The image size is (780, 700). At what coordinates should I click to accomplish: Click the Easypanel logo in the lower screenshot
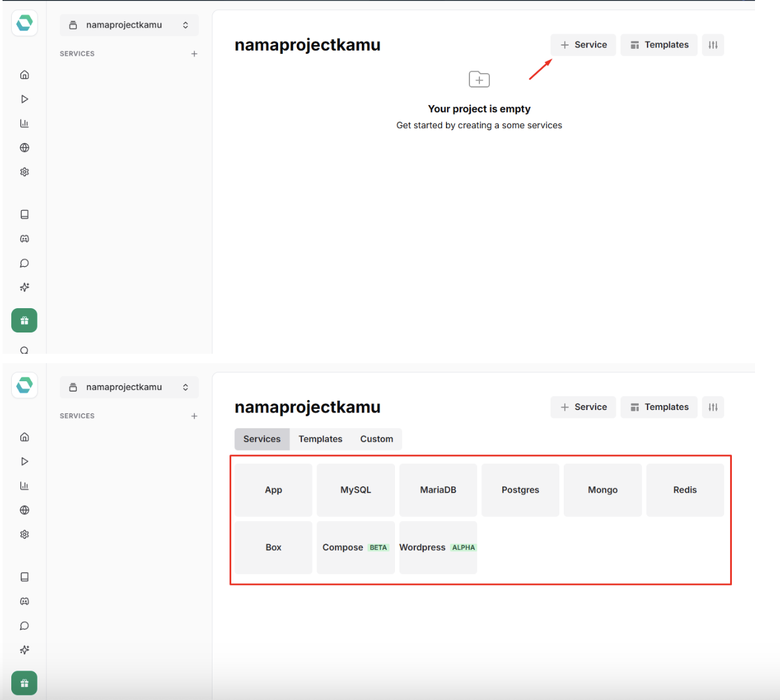pyautogui.click(x=24, y=386)
